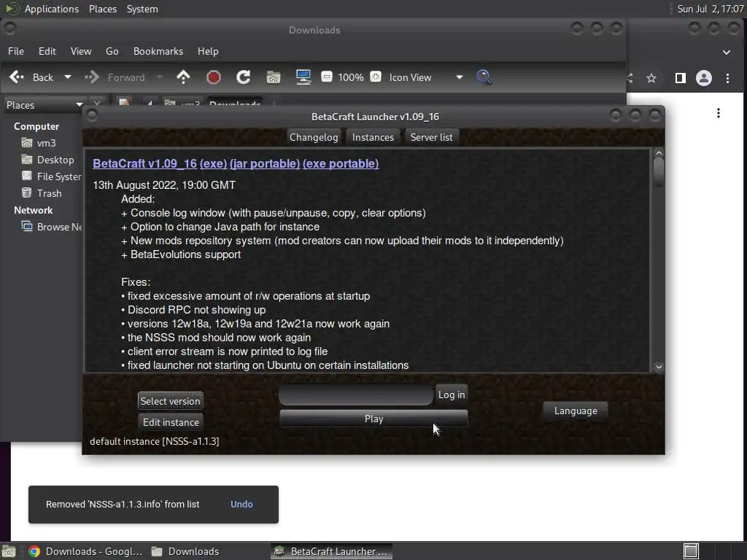Click the Computer icon in toolbar
Screen dimensions: 747x560
coord(303,77)
